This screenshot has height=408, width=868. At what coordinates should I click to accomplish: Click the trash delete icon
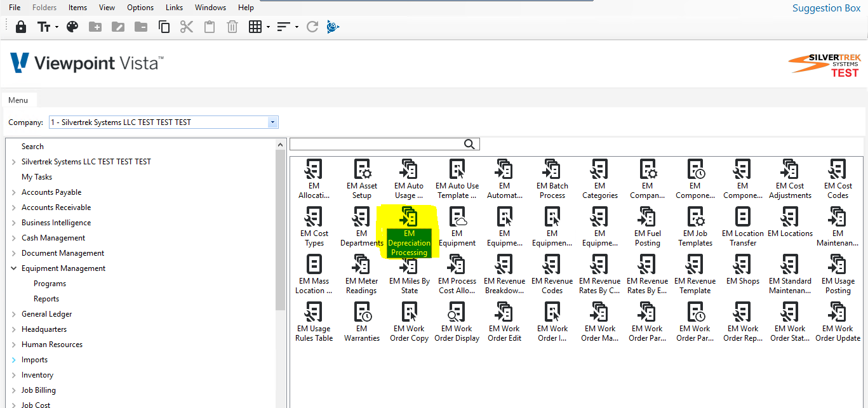point(232,27)
